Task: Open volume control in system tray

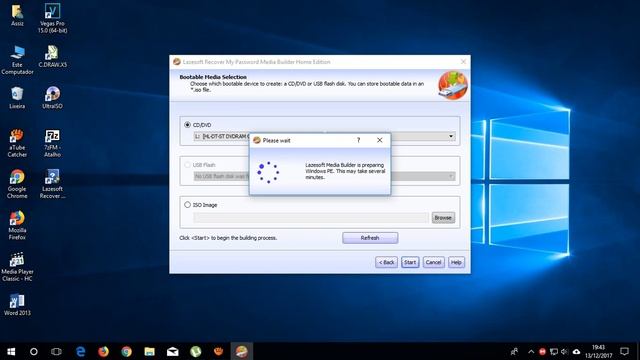Action: [x=564, y=351]
